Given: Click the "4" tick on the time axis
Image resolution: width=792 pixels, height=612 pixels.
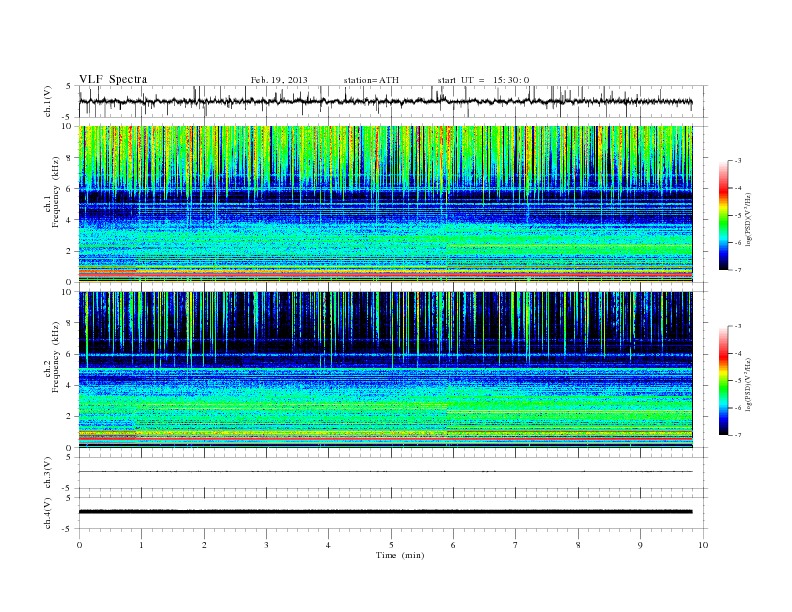Looking at the screenshot, I should 328,545.
